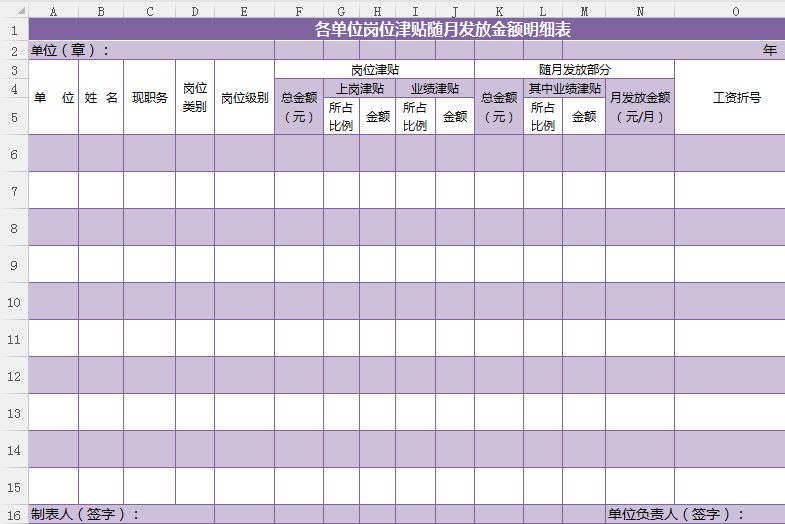Select the 总金额（元） cell under 岗位津贴
Screen dimensions: 785x524
[299, 107]
